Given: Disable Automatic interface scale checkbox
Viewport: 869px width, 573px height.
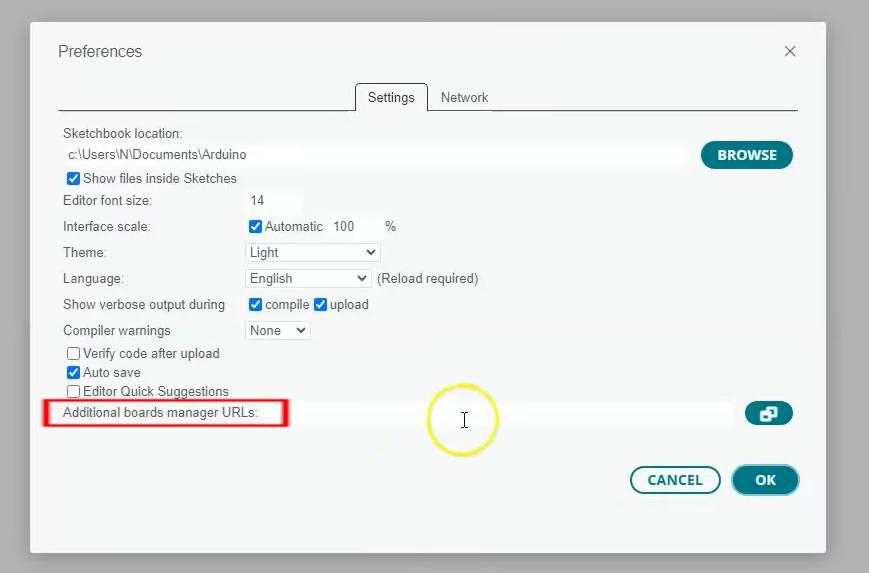Looking at the screenshot, I should coord(255,227).
